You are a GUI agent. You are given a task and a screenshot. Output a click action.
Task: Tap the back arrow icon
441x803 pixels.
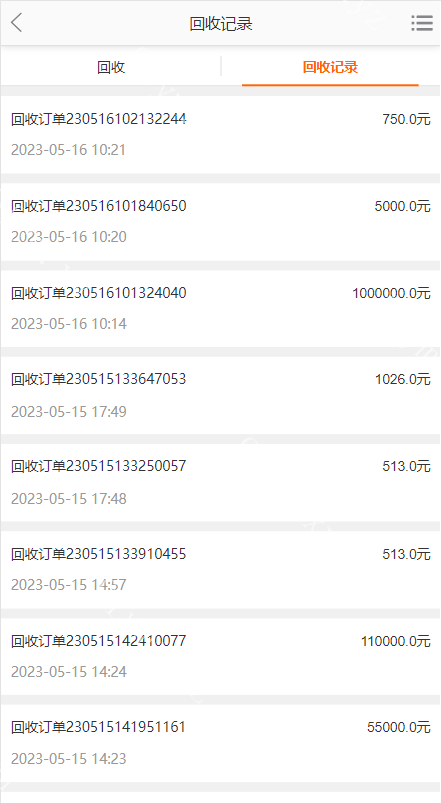tap(16, 23)
